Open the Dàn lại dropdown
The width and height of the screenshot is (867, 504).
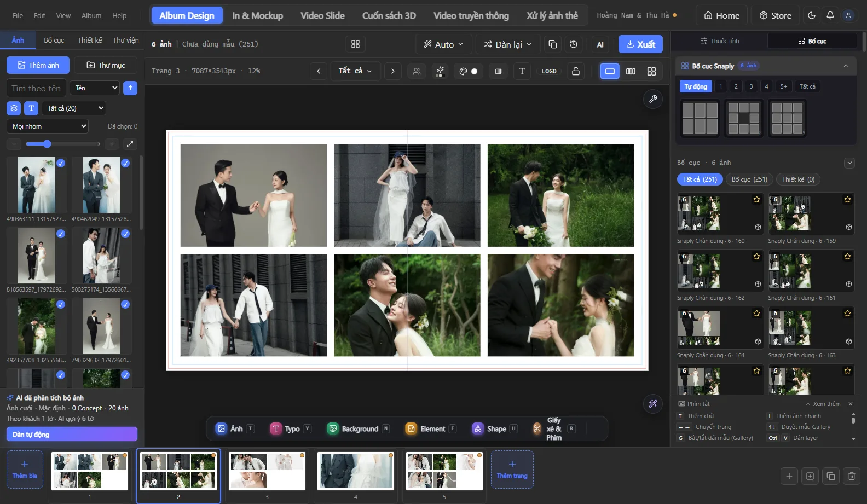508,44
